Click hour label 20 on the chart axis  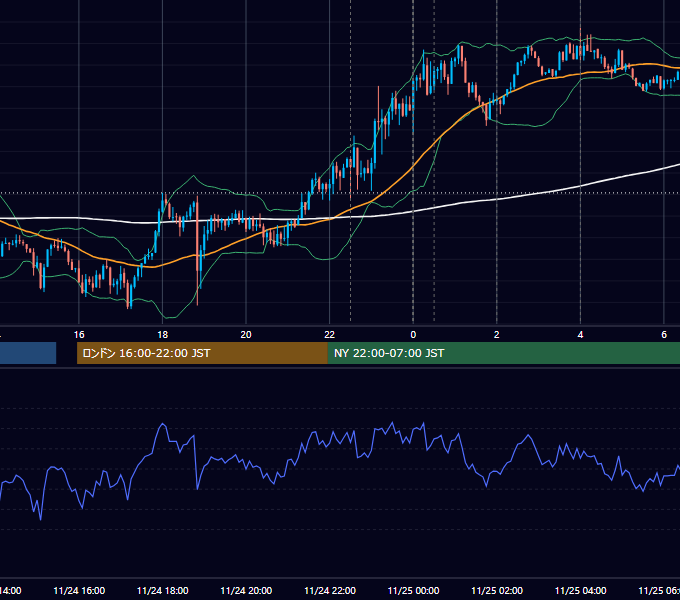click(246, 335)
